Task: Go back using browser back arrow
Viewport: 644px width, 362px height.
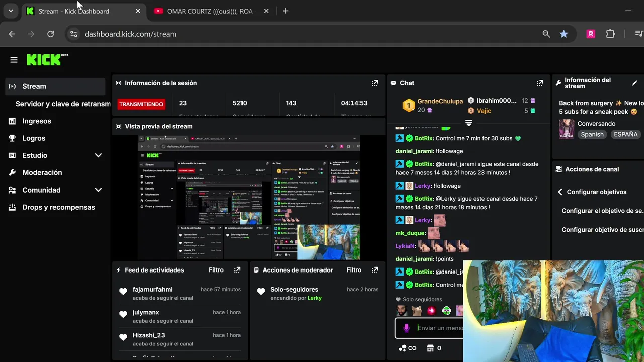Action: pos(12,34)
